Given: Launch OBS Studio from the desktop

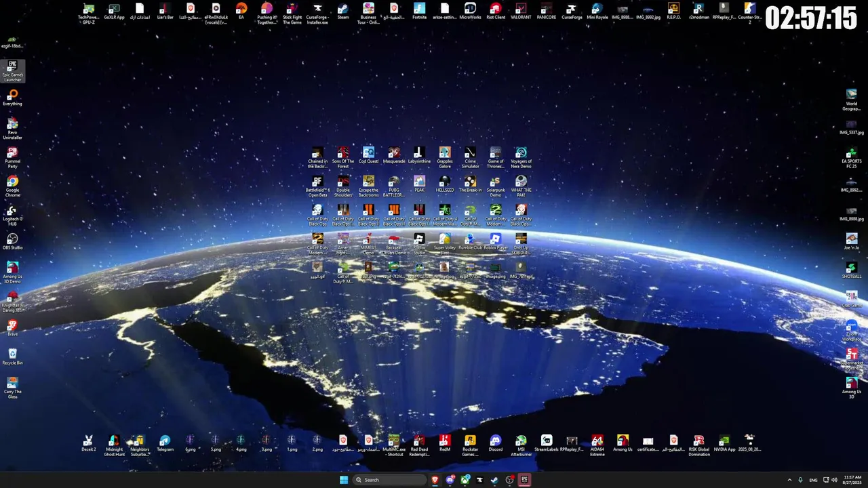Looking at the screenshot, I should tap(12, 242).
